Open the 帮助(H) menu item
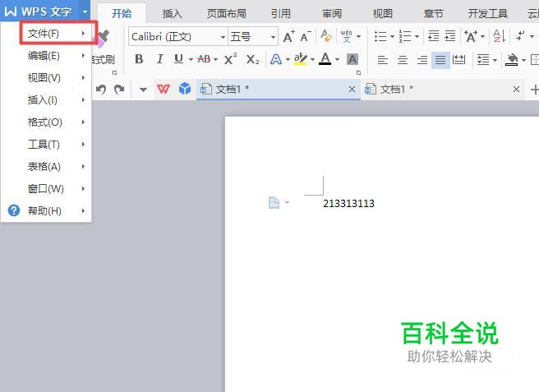Viewport: 539px width, 392px height. 46,210
